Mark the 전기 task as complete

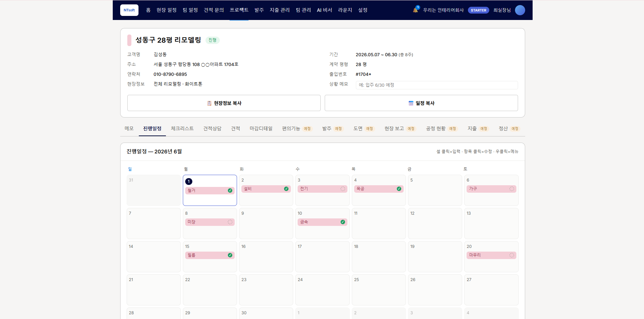[x=343, y=189]
